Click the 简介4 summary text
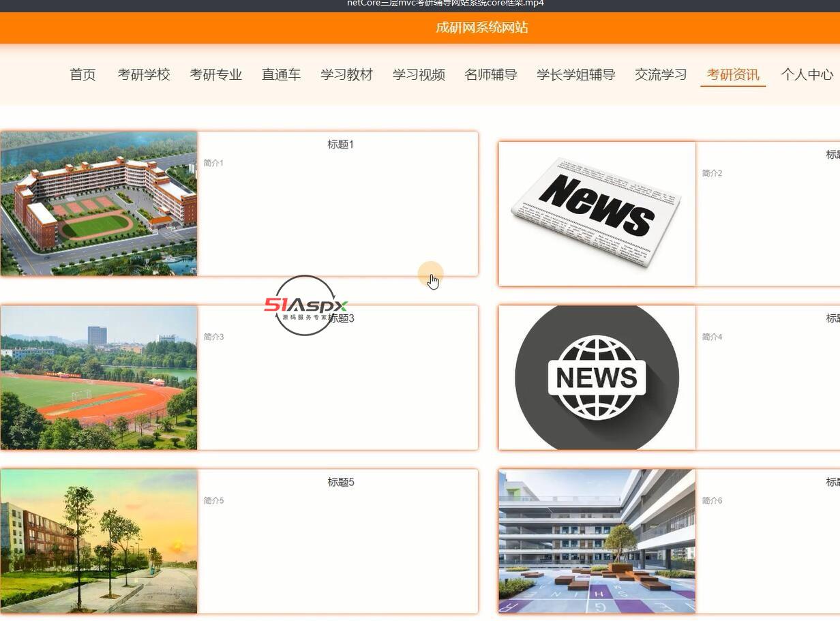The height and width of the screenshot is (621, 840). pyautogui.click(x=712, y=337)
